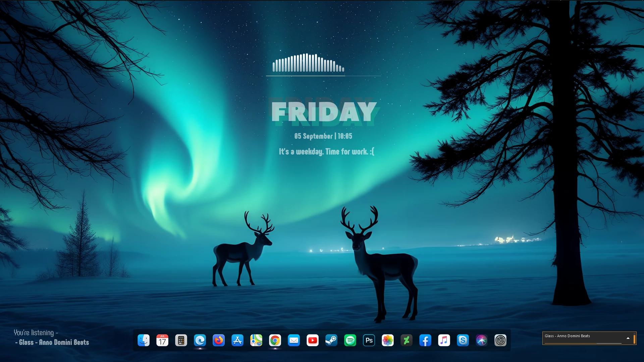Expand the music player arrow
The width and height of the screenshot is (644, 362).
point(628,338)
